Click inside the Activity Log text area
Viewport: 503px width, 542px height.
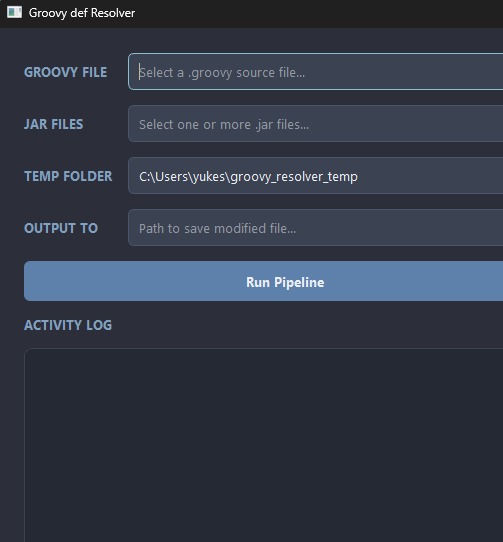[263, 445]
